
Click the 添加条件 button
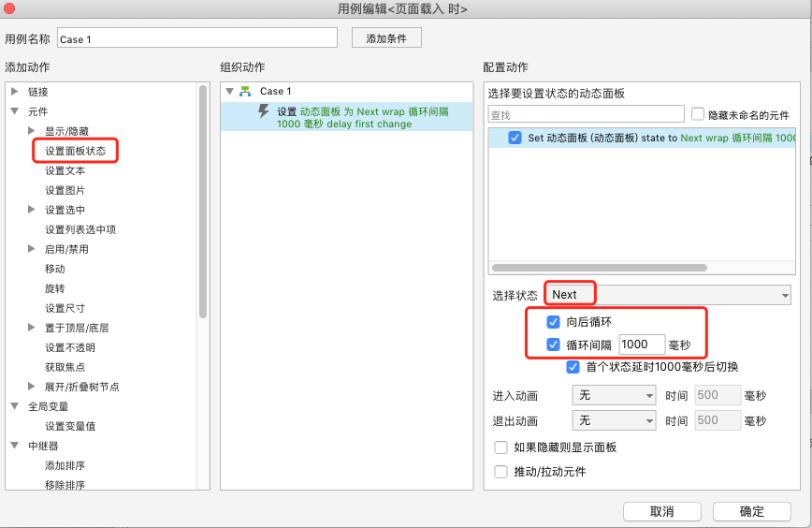pyautogui.click(x=386, y=38)
